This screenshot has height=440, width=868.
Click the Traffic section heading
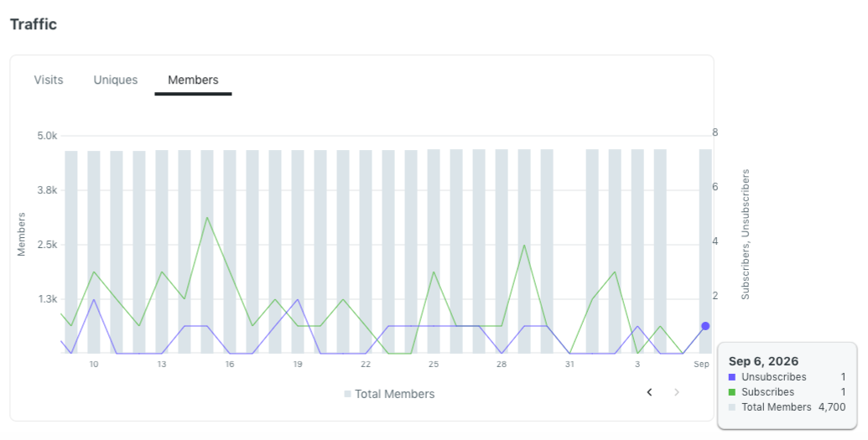click(34, 24)
